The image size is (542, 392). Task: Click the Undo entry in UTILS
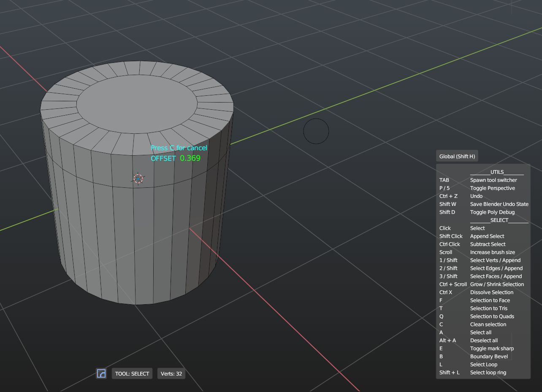pos(476,196)
